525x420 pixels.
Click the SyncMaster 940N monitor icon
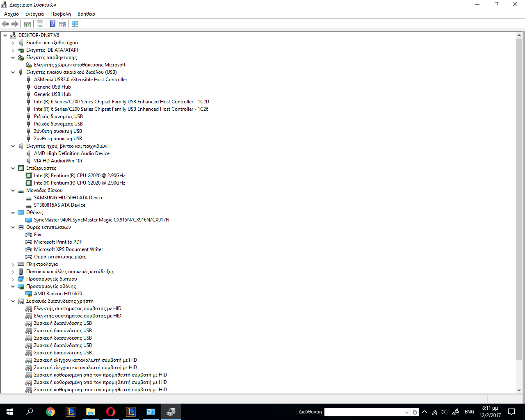[29, 220]
